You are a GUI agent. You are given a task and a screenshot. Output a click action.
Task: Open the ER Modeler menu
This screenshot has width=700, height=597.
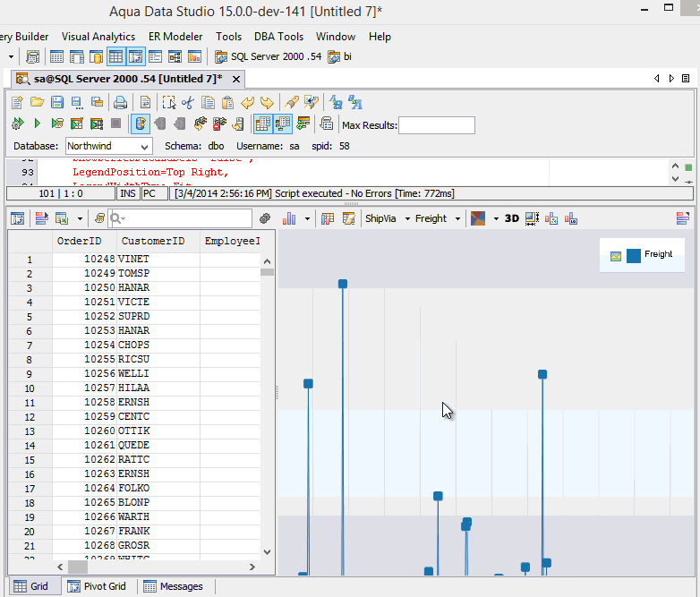pos(175,37)
